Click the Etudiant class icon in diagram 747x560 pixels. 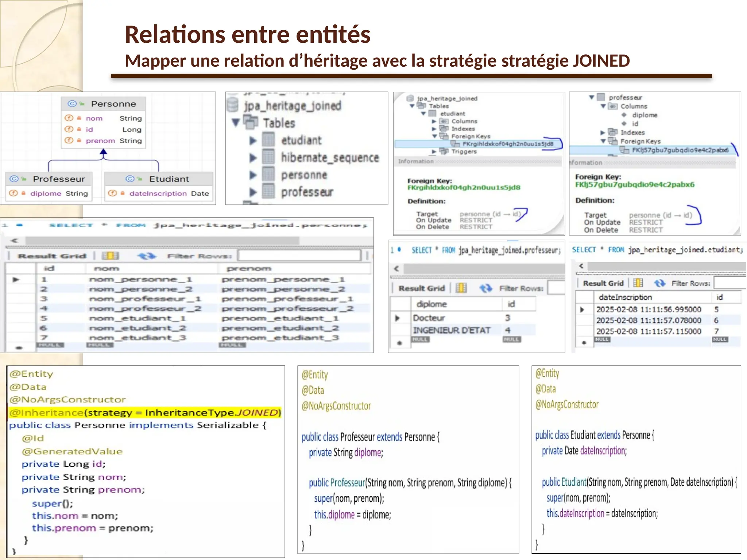130,179
